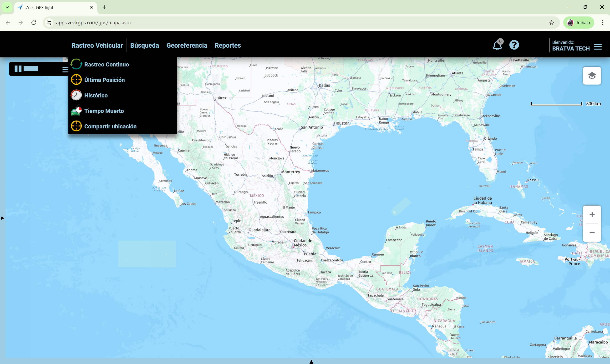
Task: Click the help question mark icon
Action: click(x=514, y=45)
